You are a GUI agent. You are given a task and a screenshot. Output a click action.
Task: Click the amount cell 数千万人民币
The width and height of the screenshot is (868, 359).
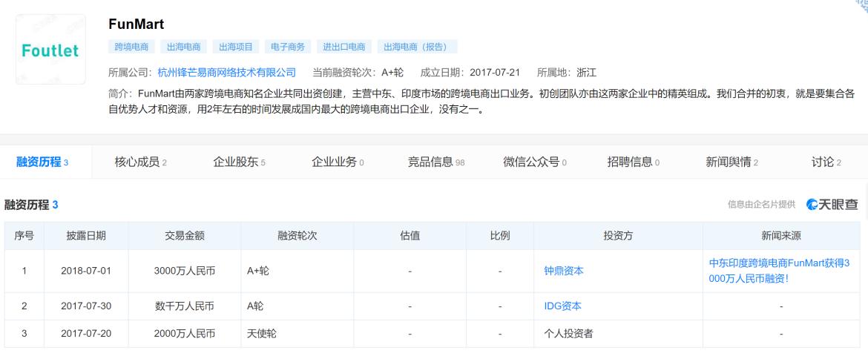(x=185, y=306)
